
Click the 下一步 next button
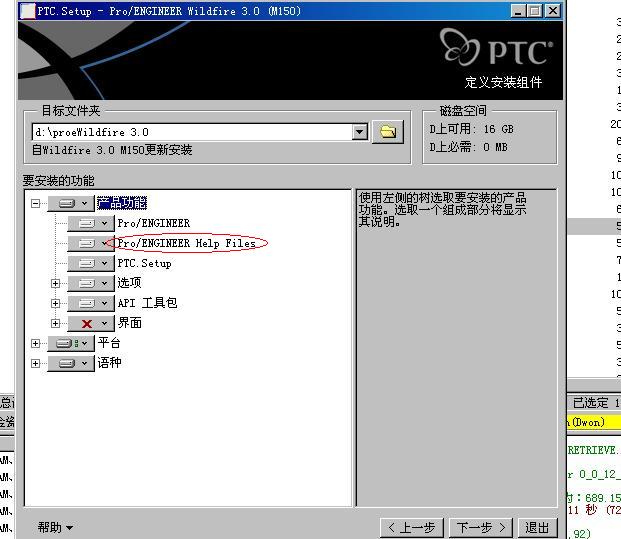481,528
